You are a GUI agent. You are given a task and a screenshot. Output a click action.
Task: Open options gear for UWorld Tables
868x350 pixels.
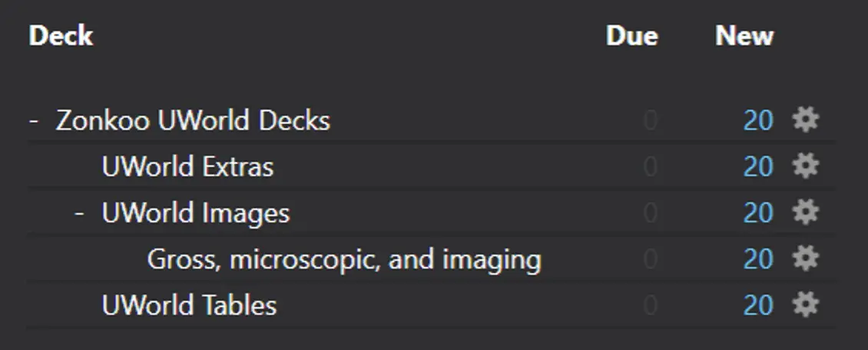click(806, 305)
